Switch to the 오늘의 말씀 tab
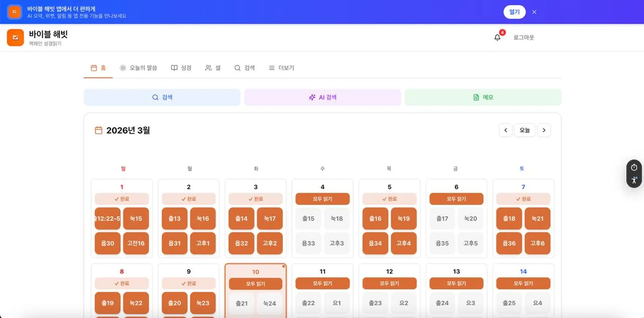The height and width of the screenshot is (318, 644). pos(138,68)
